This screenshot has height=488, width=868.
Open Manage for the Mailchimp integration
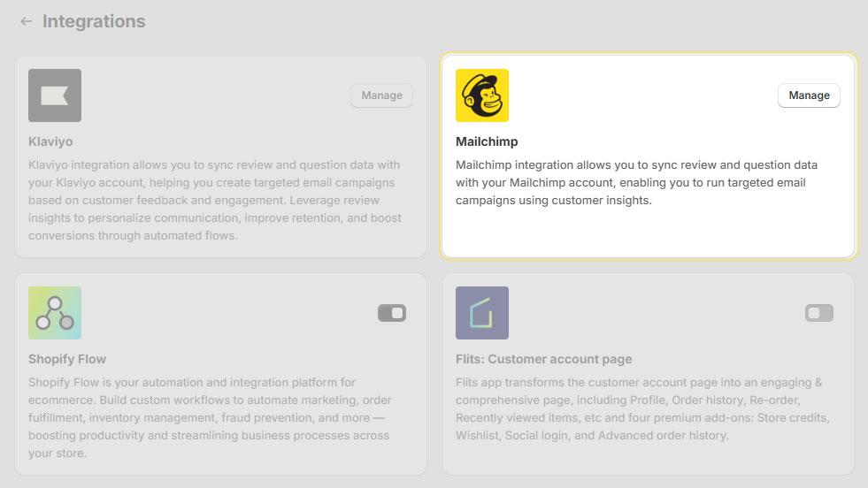point(809,95)
